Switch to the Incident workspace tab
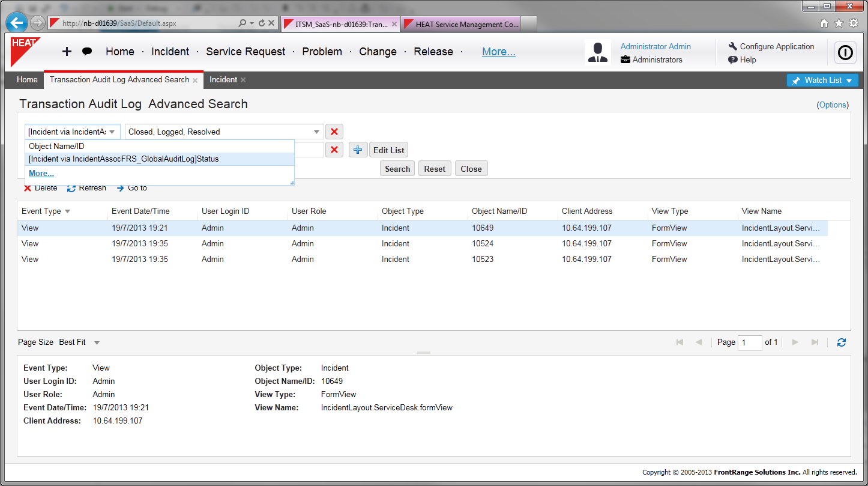Viewport: 868px width, 486px height. 223,80
